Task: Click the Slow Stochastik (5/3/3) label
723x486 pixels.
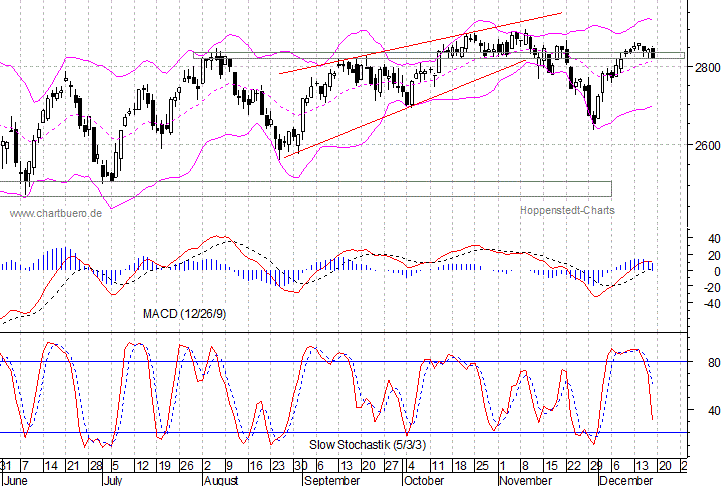Action: click(367, 445)
